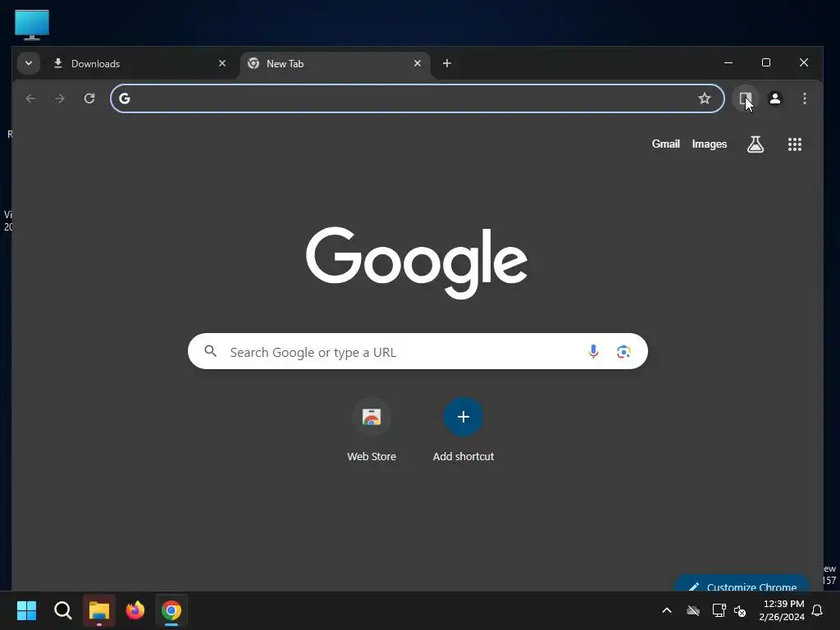The height and width of the screenshot is (630, 840).
Task: Open the Gmail link
Action: click(x=666, y=144)
